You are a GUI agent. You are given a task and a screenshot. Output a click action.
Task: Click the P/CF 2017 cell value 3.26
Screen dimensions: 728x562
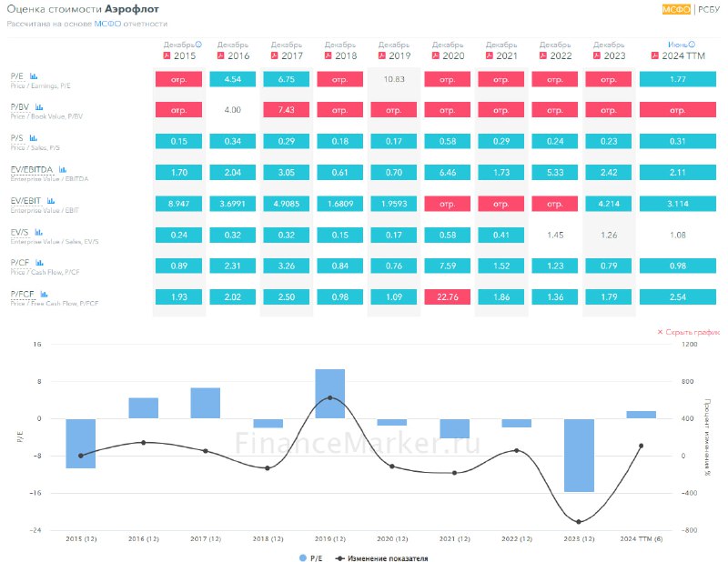[287, 266]
